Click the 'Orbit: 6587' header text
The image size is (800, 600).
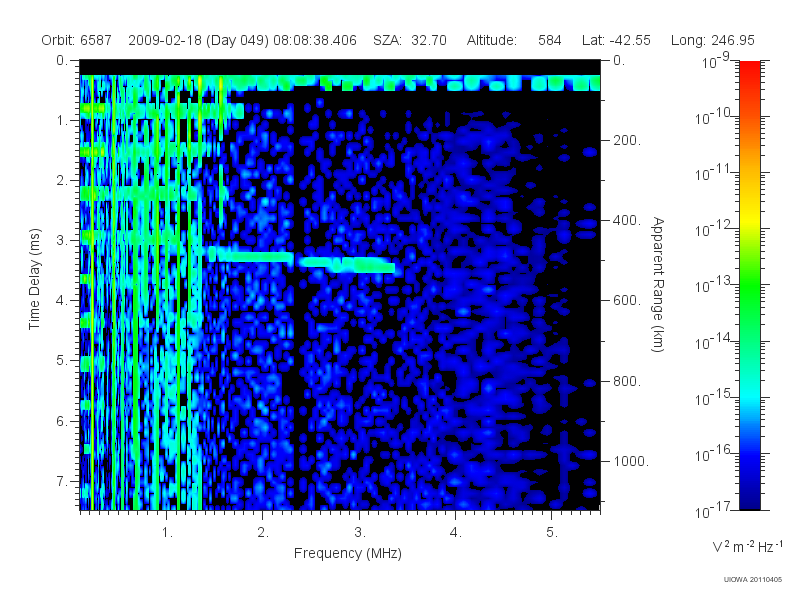point(77,40)
